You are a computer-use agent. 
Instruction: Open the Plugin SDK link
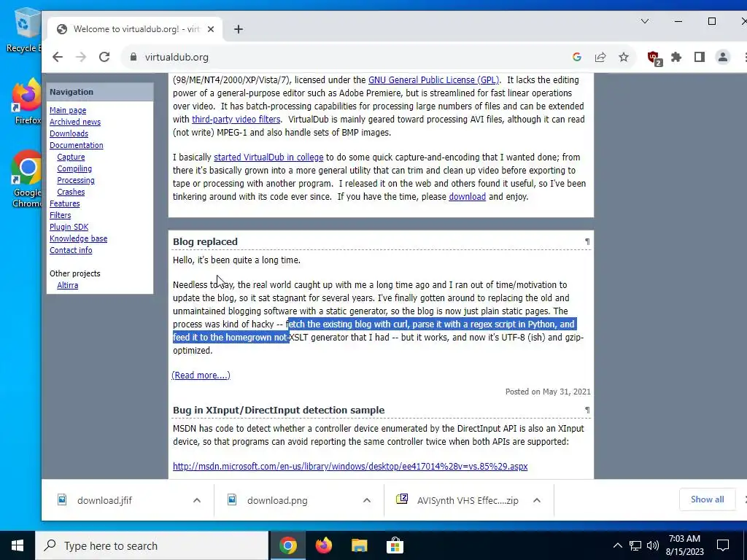(x=69, y=227)
